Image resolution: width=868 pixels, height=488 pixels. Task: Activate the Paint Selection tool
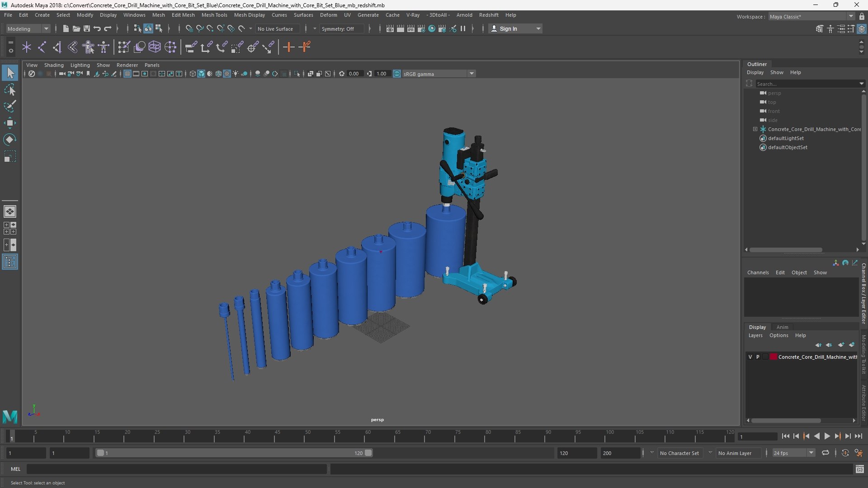pyautogui.click(x=9, y=106)
